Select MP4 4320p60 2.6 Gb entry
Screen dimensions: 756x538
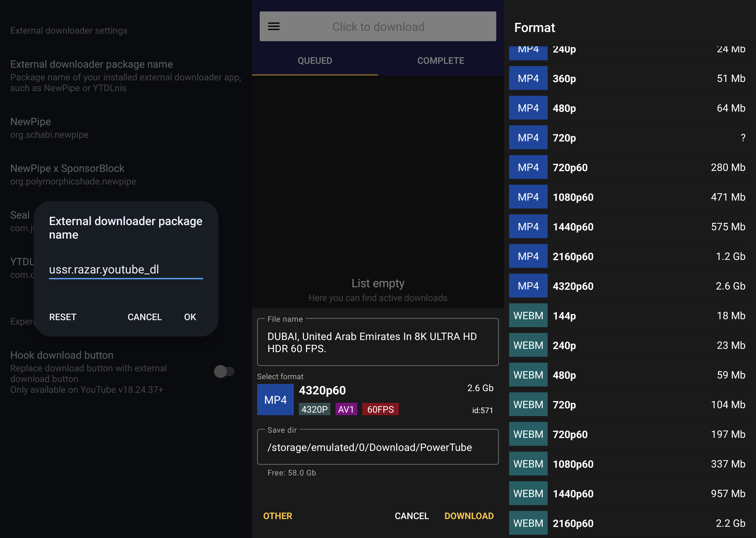pos(629,286)
